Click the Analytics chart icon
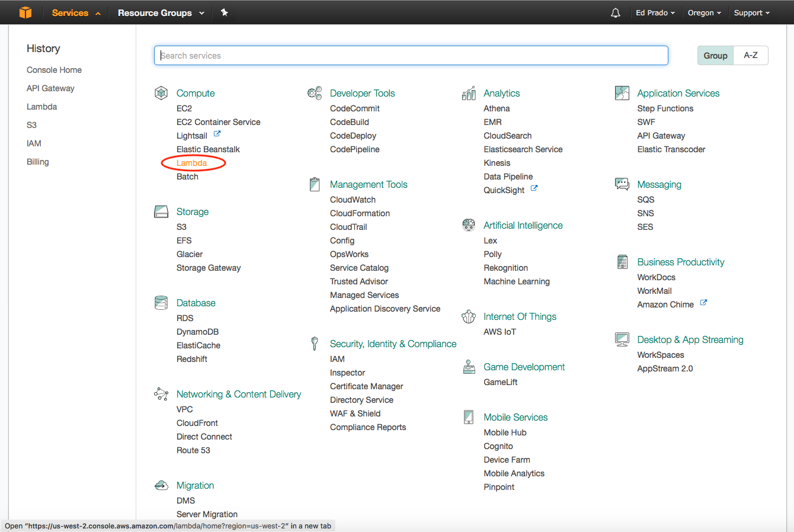This screenshot has height=532, width=794. (x=469, y=93)
